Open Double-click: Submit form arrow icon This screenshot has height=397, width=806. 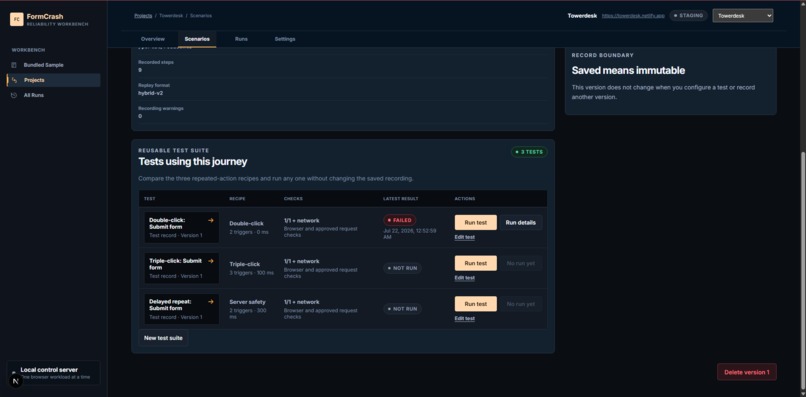click(x=210, y=220)
